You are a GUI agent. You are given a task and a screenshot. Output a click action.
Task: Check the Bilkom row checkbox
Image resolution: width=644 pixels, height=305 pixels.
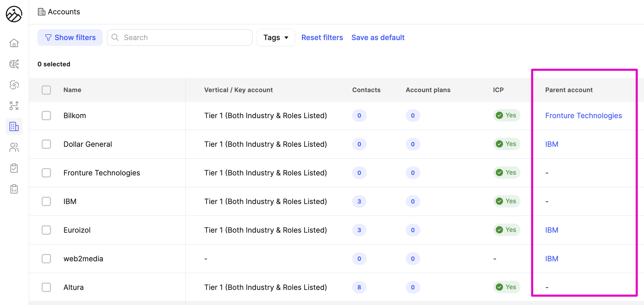coord(46,116)
